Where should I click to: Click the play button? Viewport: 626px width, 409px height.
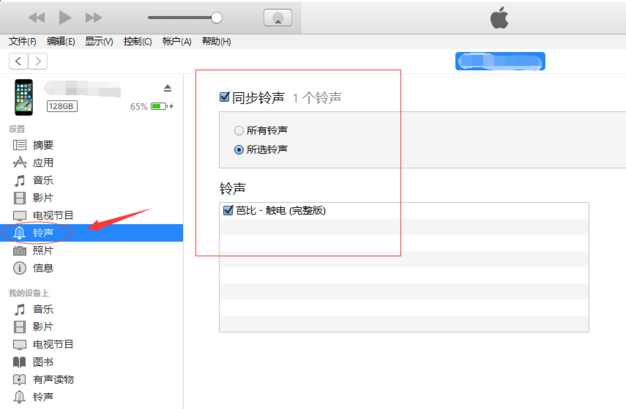point(65,18)
